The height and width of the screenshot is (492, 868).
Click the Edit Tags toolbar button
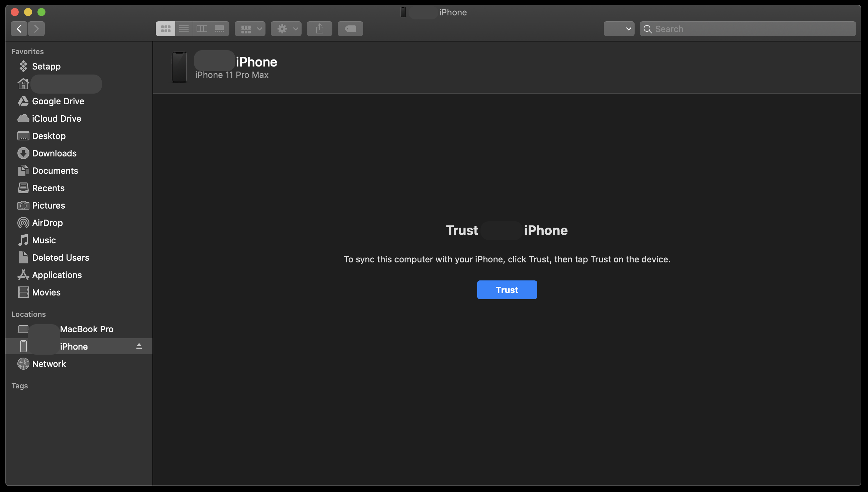point(350,29)
